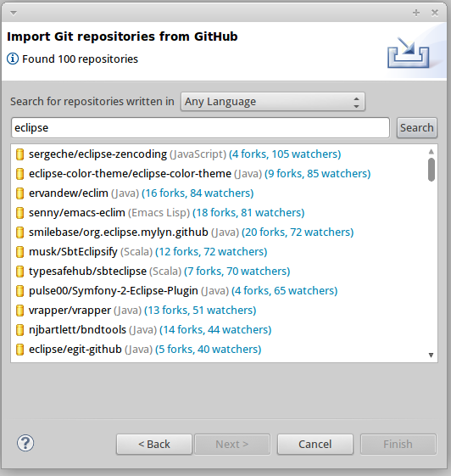Image resolution: width=451 pixels, height=476 pixels.
Task: Click repository icon beside eclipse-color-theme/eclipse-color-theme
Action: 19,174
